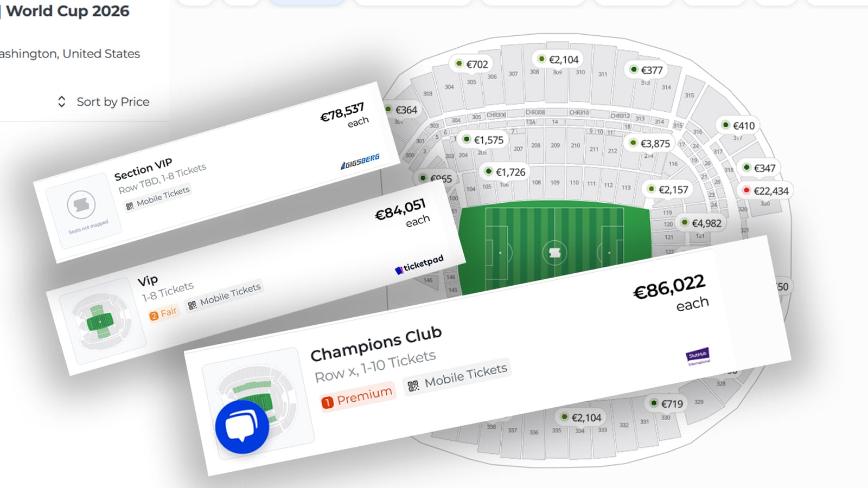Click the ticketpad seller logo

[419, 265]
